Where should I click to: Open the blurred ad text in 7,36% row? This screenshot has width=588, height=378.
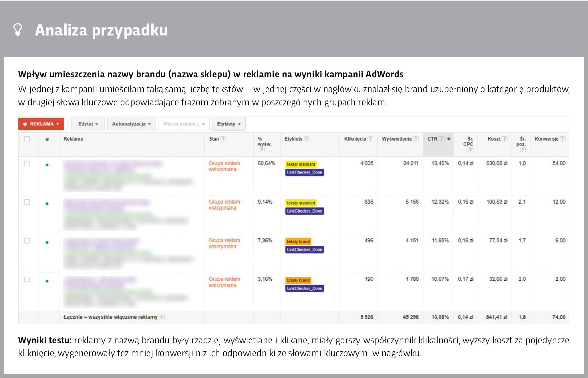(129, 253)
